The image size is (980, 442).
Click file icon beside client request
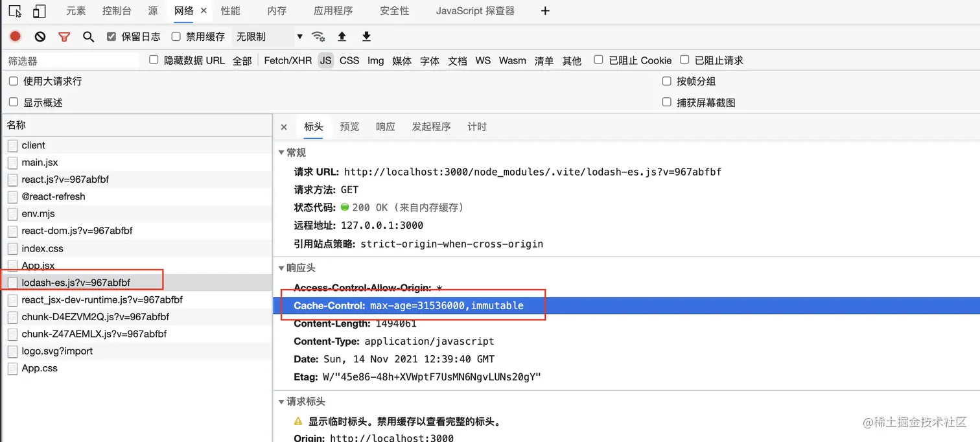point(12,145)
